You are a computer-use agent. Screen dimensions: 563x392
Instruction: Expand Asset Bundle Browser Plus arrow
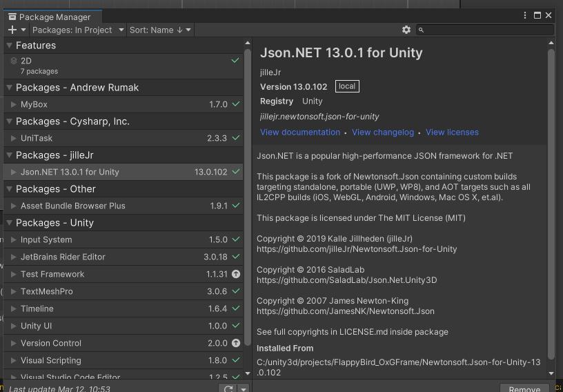[x=14, y=206]
